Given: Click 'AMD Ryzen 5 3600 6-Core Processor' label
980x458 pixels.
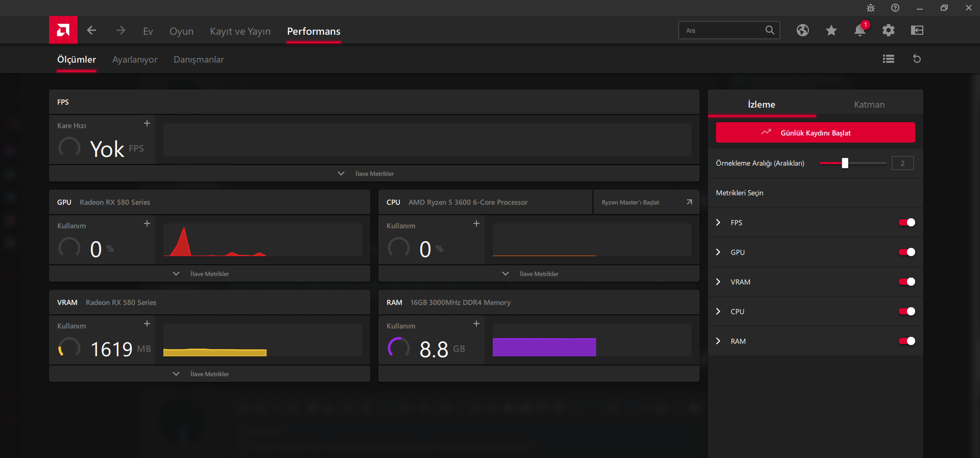Looking at the screenshot, I should click(x=468, y=202).
